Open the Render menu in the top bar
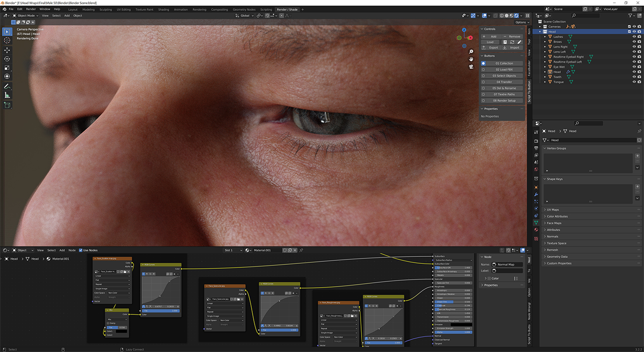This screenshot has width=644, height=352. [x=31, y=9]
